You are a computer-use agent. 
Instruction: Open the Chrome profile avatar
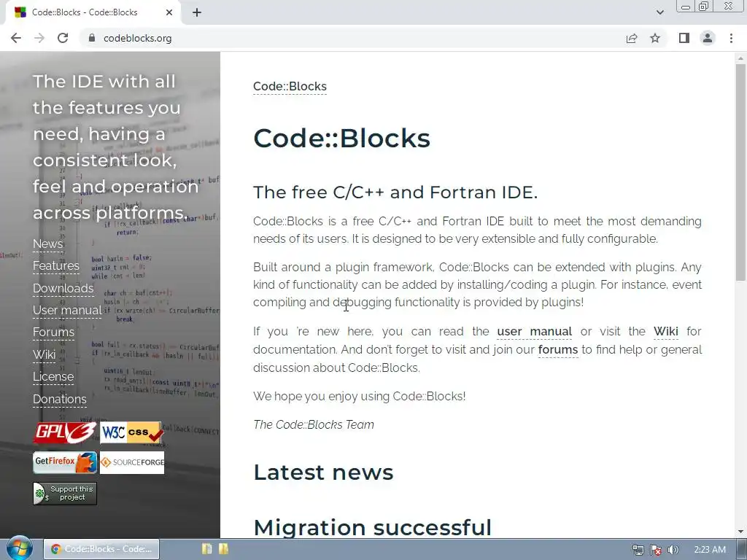tap(708, 38)
